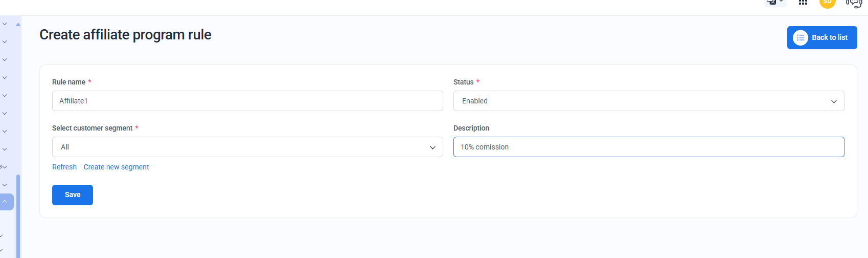This screenshot has width=868, height=258.
Task: Expand the second sidebar menu chevron
Action: tap(5, 42)
